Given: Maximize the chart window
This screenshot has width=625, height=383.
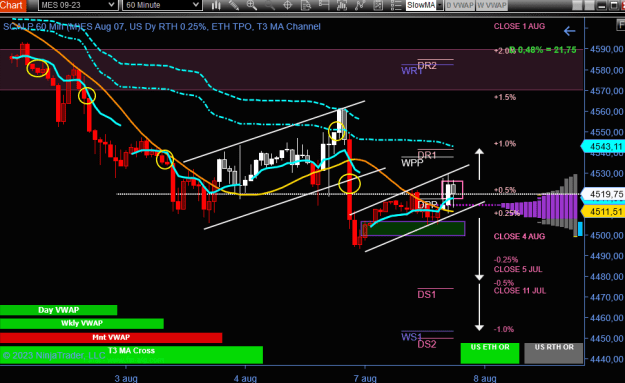Looking at the screenshot, I should 614,5.
